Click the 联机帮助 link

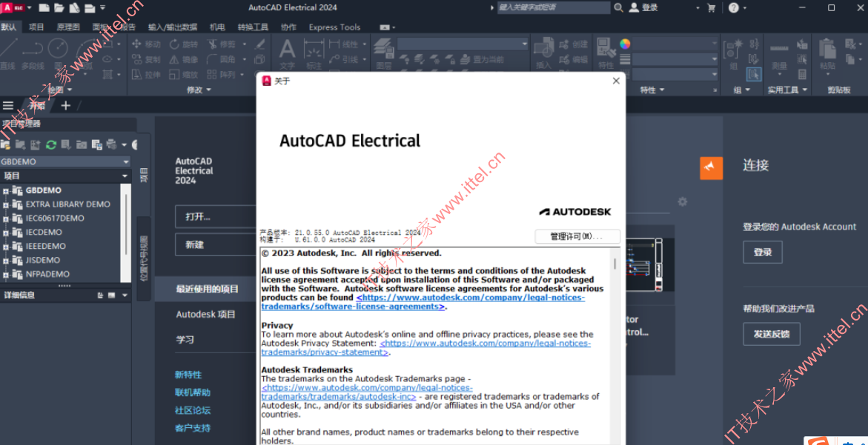(193, 392)
